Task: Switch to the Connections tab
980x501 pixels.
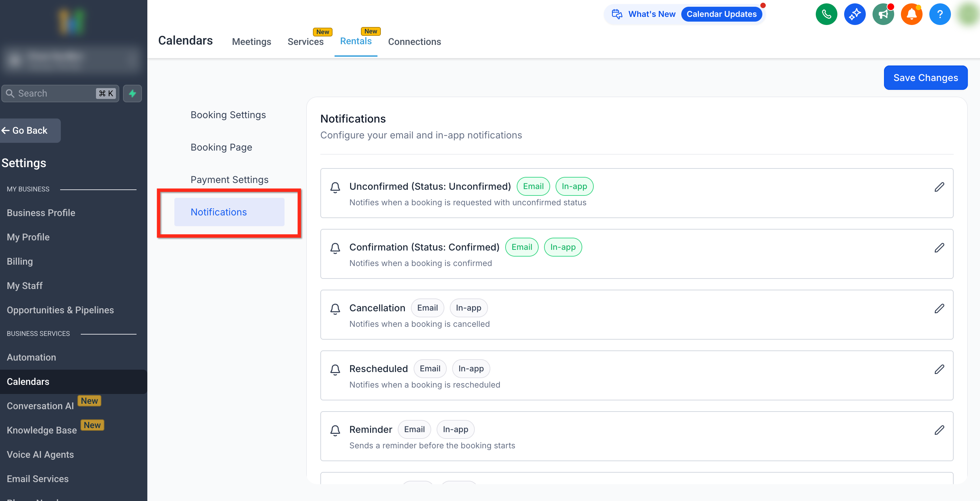Action: click(414, 42)
